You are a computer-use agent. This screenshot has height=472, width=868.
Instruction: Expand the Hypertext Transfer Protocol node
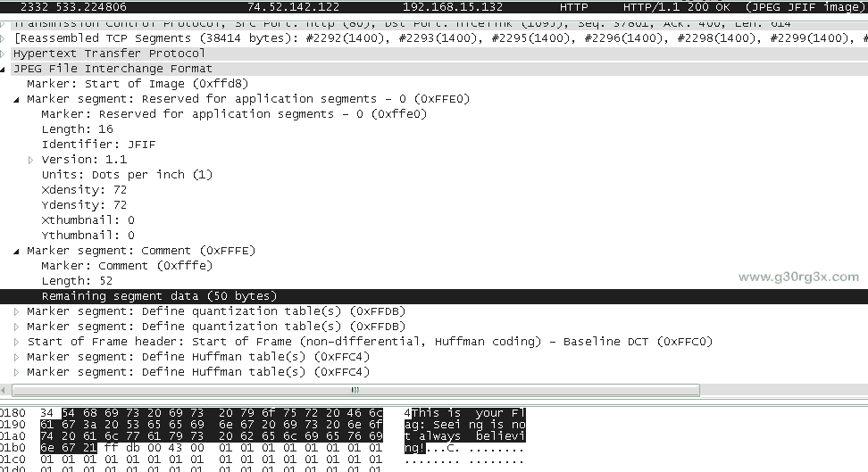click(6, 54)
